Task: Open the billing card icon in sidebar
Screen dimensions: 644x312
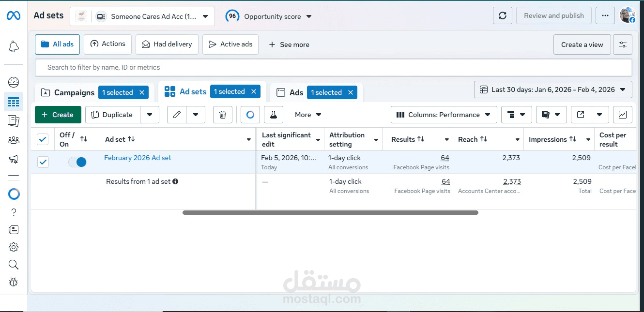Action: 14,230
